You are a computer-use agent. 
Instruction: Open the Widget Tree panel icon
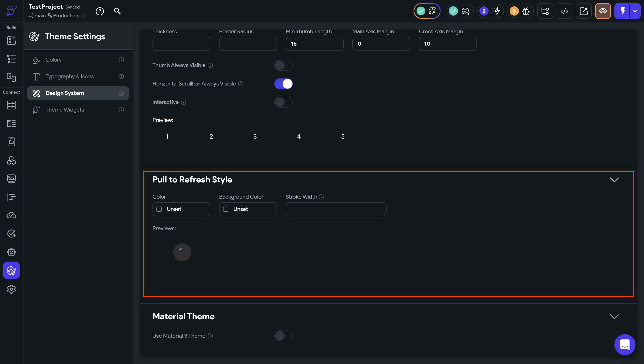pos(11,59)
